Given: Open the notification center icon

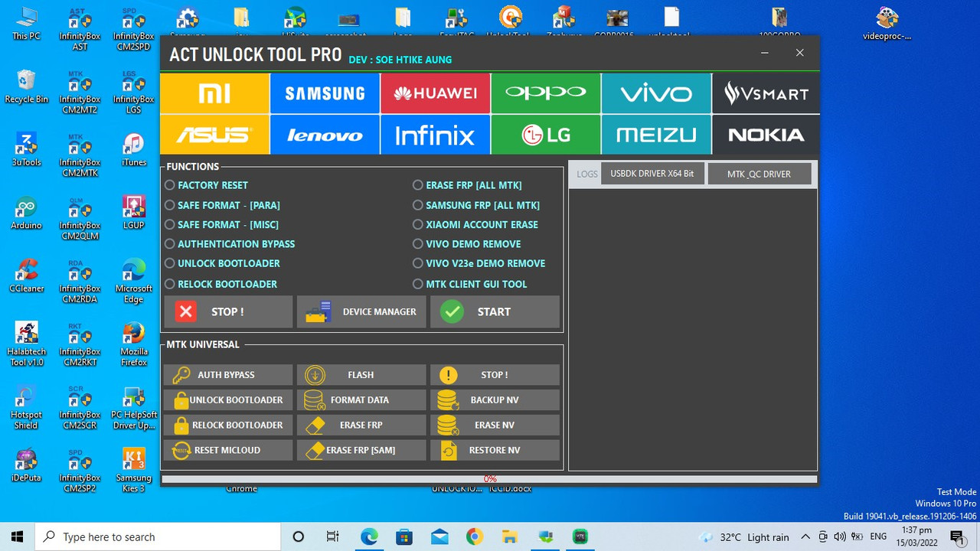Looking at the screenshot, I should tap(957, 536).
